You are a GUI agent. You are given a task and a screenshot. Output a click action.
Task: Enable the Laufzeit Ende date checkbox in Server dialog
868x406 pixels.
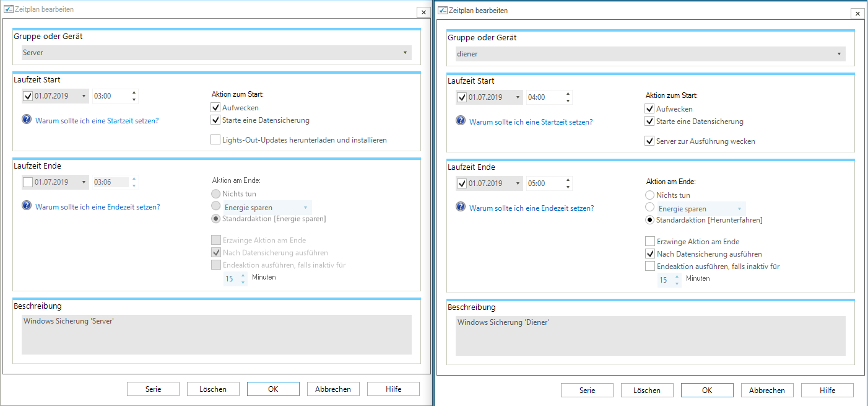(28, 182)
